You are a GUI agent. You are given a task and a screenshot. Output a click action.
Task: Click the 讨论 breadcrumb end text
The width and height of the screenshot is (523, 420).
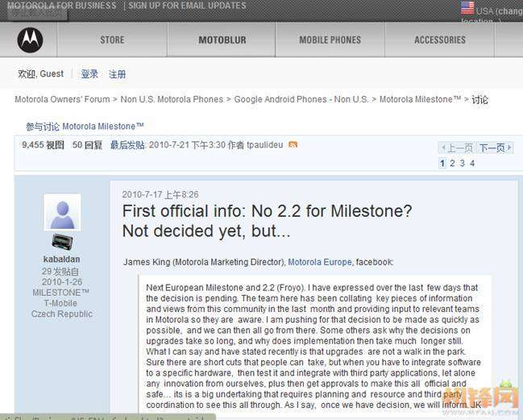479,99
